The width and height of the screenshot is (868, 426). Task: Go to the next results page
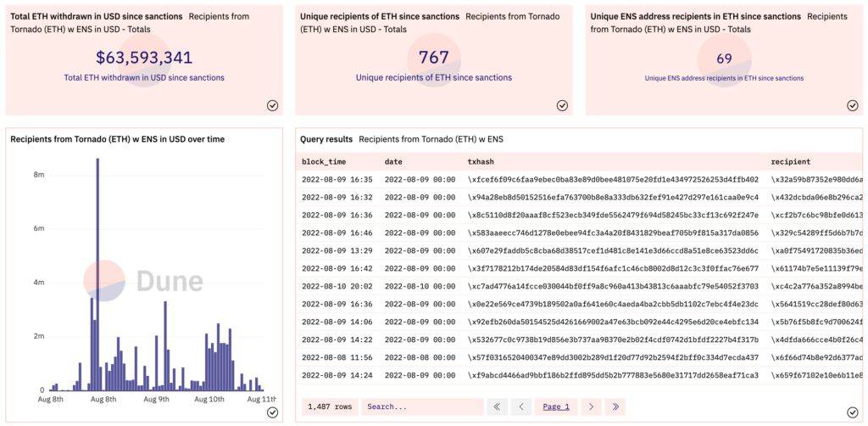pyautogui.click(x=591, y=406)
